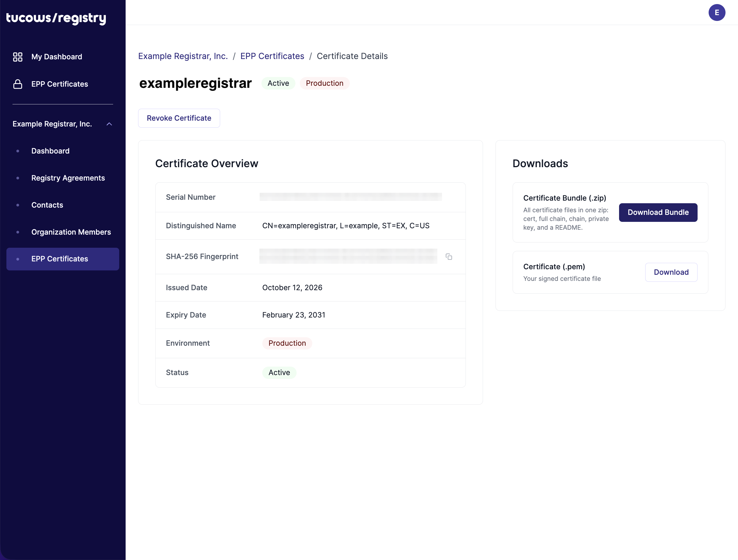Click the Expiry Date February 23, 2031
This screenshot has height=560, width=738.
click(293, 315)
